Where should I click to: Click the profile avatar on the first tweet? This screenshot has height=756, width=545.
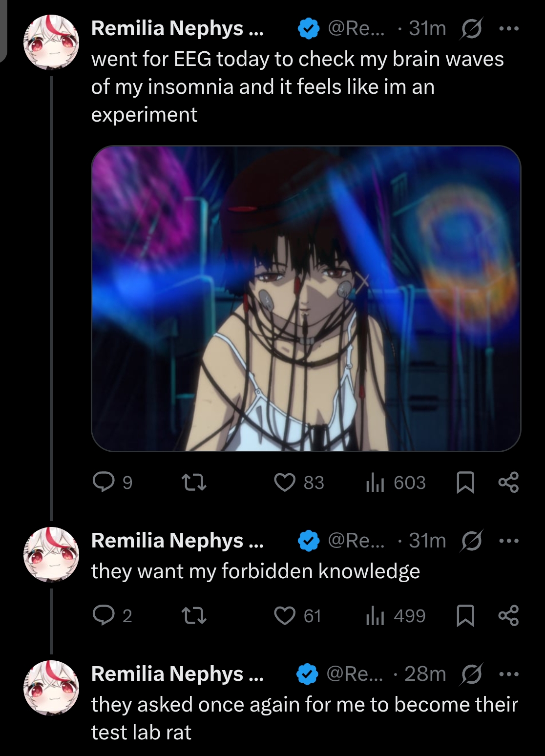(x=51, y=42)
